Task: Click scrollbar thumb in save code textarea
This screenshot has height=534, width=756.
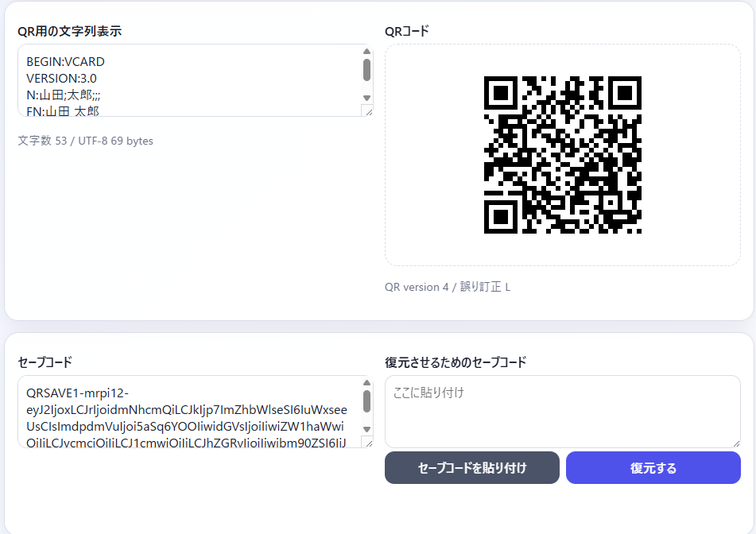Action: [x=366, y=401]
